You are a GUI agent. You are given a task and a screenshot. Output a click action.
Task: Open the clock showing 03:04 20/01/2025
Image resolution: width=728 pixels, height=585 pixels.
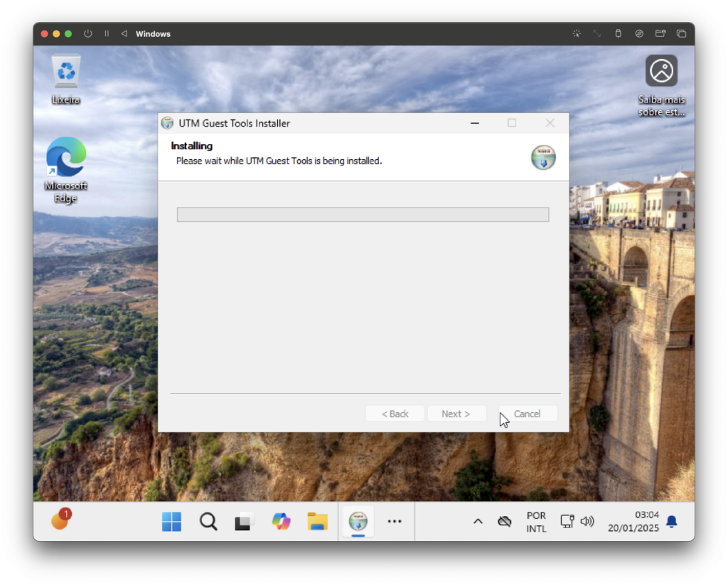click(x=633, y=522)
